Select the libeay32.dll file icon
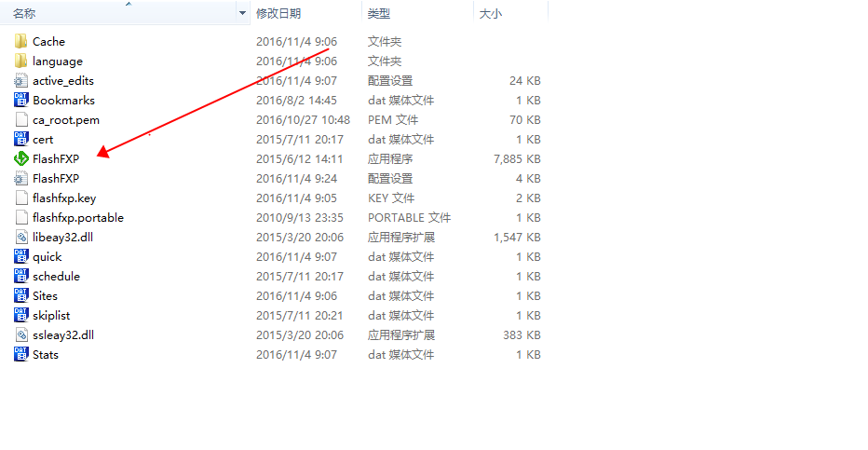The image size is (868, 450). (21, 237)
